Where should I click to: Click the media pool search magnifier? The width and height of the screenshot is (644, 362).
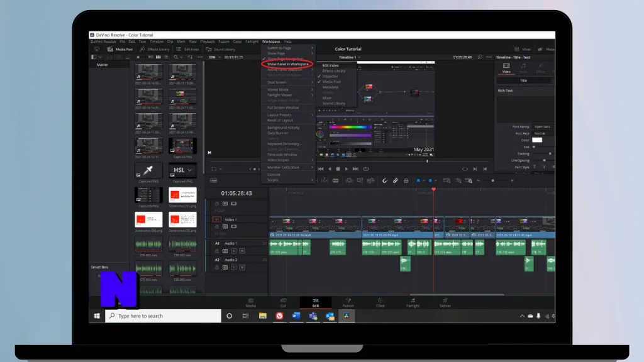176,57
